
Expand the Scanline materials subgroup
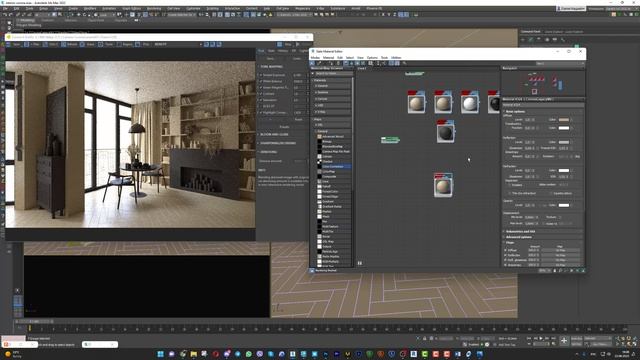click(333, 92)
